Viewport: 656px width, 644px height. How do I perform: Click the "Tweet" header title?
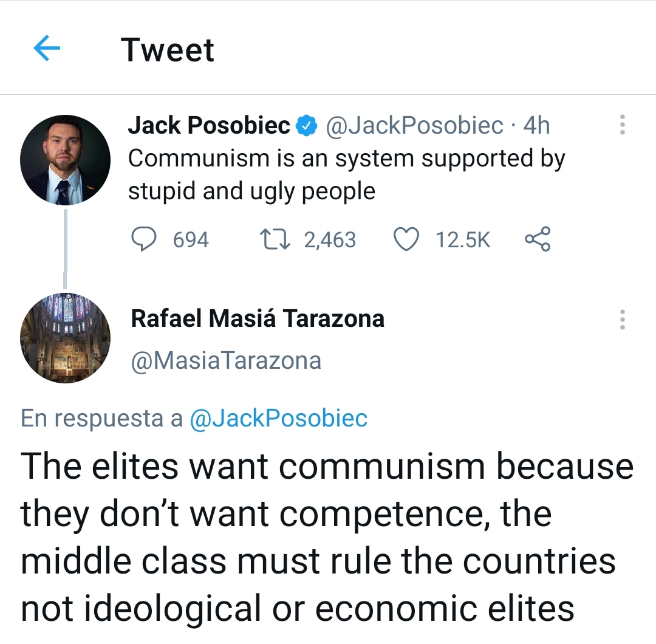(168, 50)
